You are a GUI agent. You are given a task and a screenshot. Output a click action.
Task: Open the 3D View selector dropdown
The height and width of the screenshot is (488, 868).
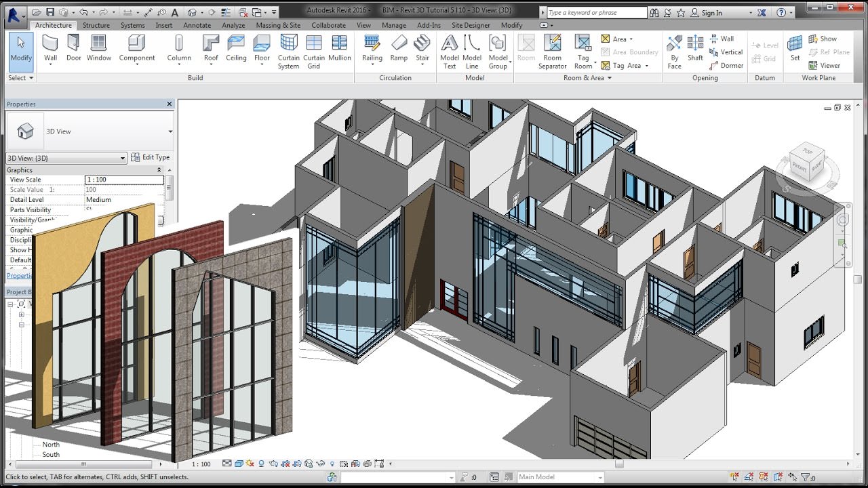pos(66,158)
